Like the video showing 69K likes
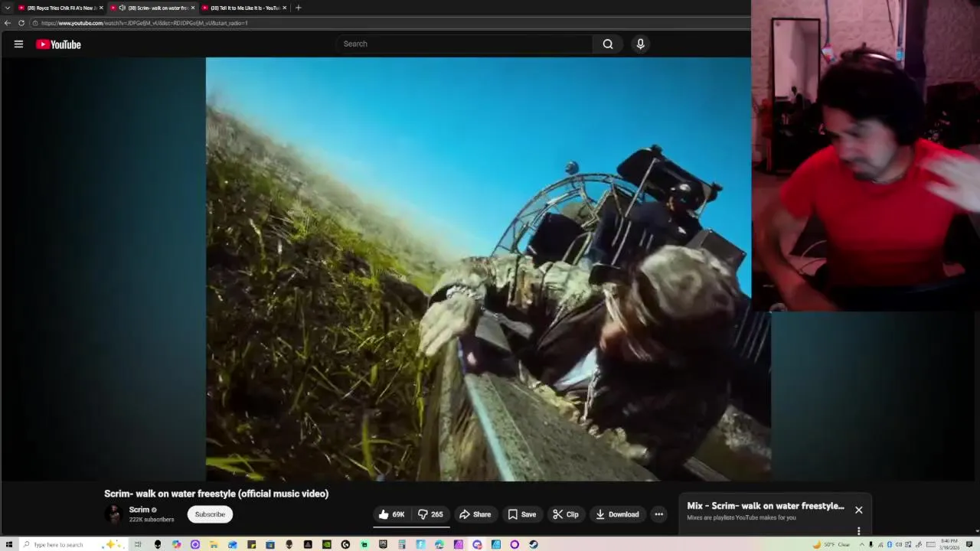 (392, 514)
